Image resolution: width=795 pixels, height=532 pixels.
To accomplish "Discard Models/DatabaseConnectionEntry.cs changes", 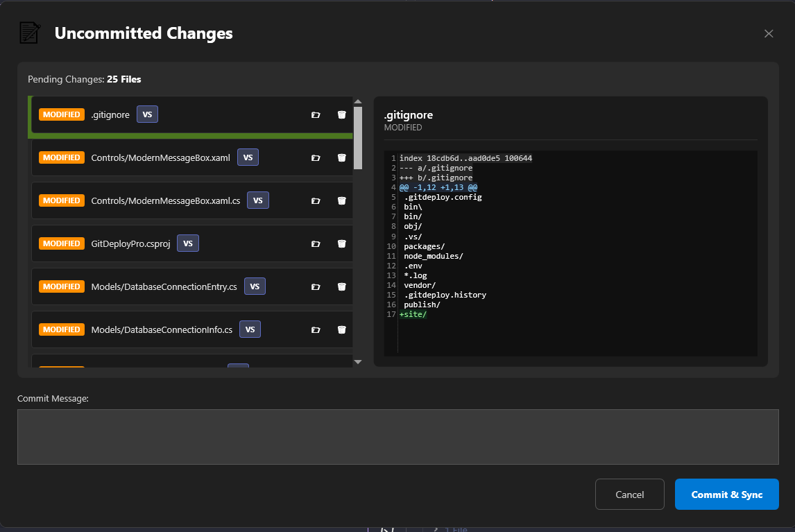I will click(342, 286).
